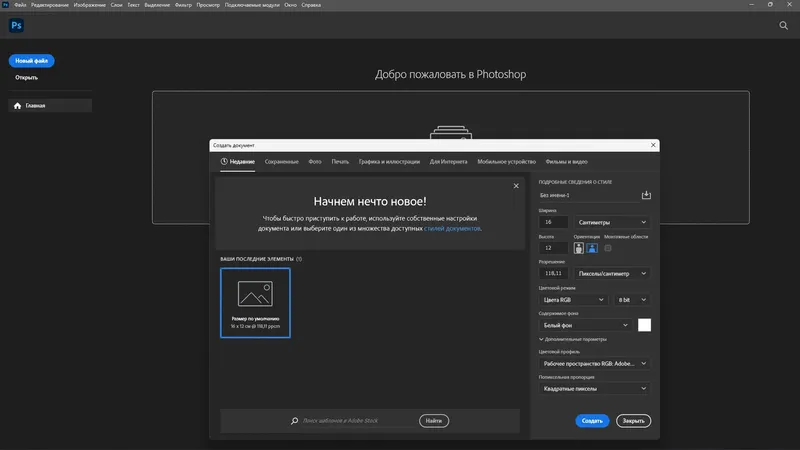Click the home icon next to Главная

click(17, 106)
